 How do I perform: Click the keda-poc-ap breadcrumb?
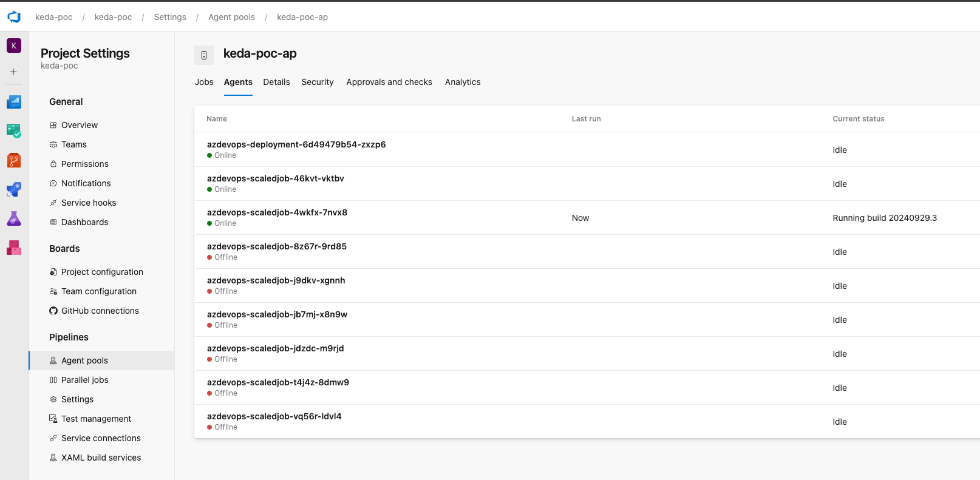tap(302, 17)
